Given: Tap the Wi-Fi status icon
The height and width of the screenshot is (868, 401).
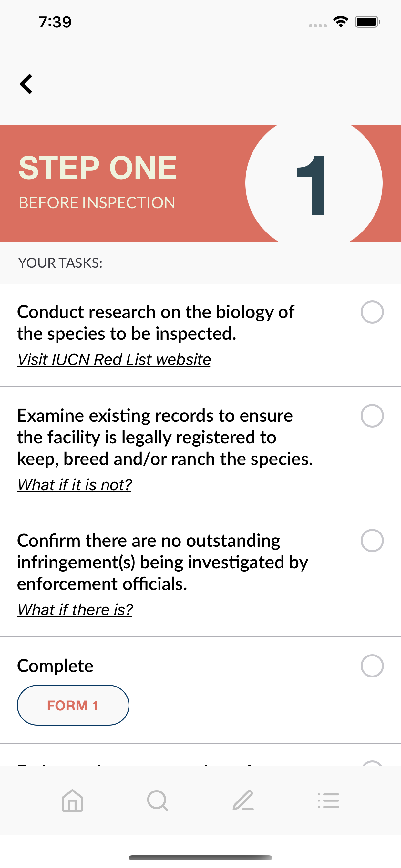Looking at the screenshot, I should coord(341,22).
